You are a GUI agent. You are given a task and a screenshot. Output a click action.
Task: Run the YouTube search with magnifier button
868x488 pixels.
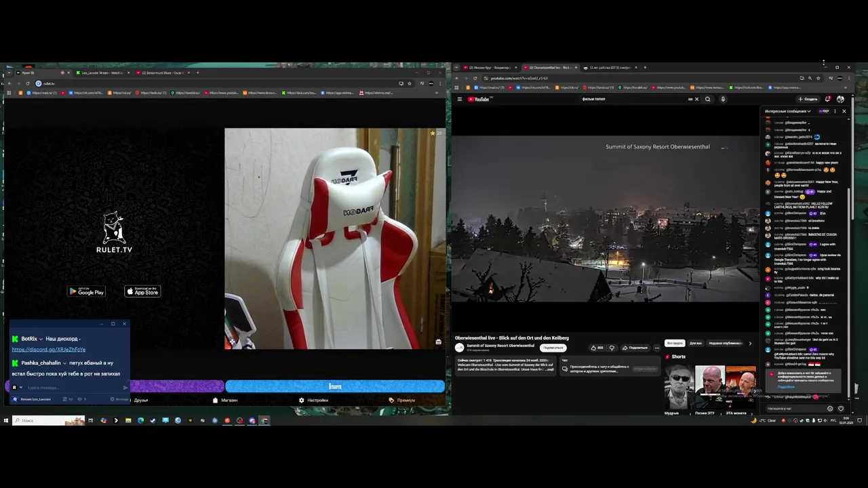(x=707, y=99)
